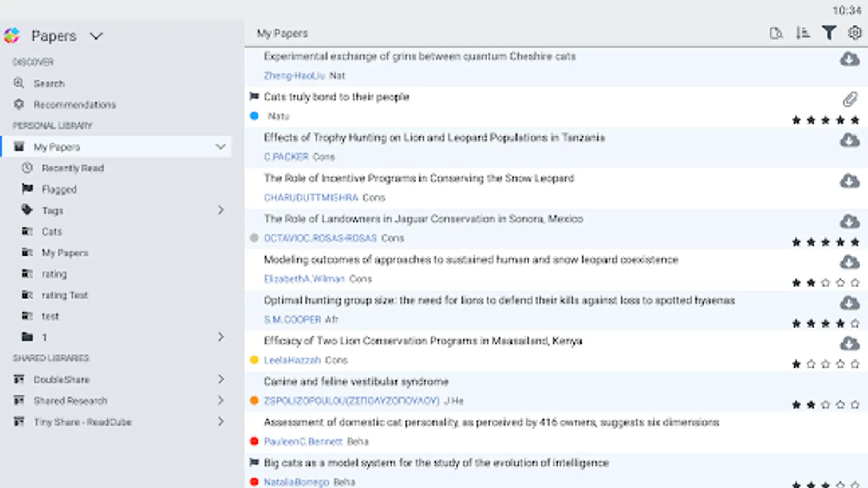Open the Flagged list in the sidebar

59,189
